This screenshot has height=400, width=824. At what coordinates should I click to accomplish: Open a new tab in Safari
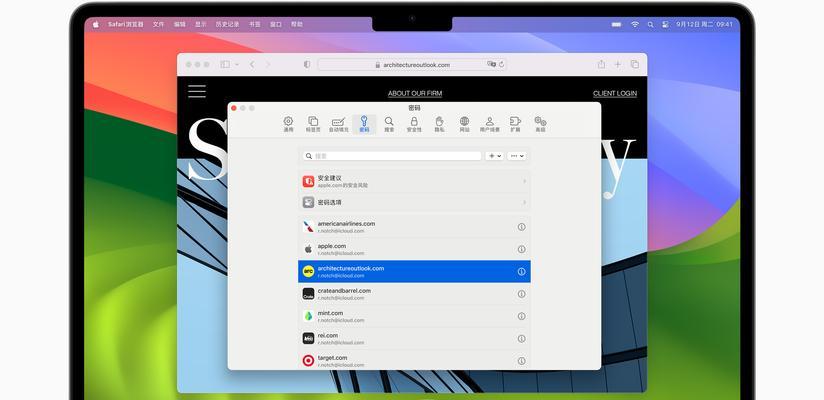(x=618, y=64)
